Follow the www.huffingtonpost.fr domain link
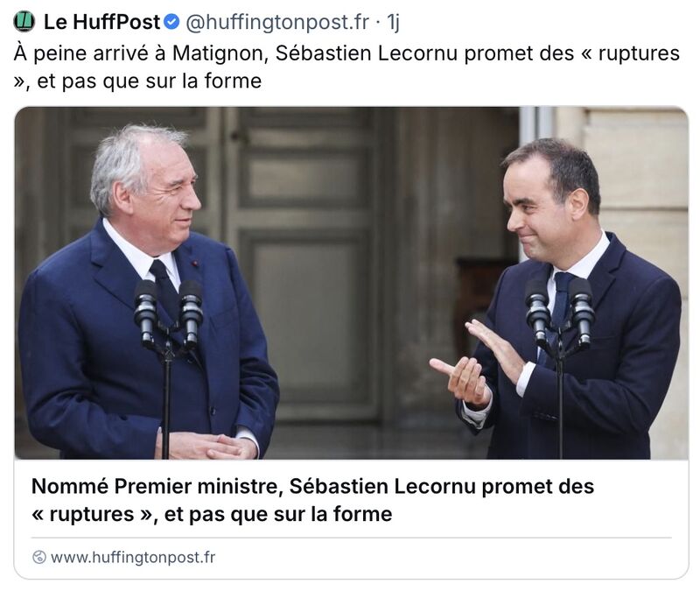This screenshot has width=700, height=591. [x=133, y=557]
